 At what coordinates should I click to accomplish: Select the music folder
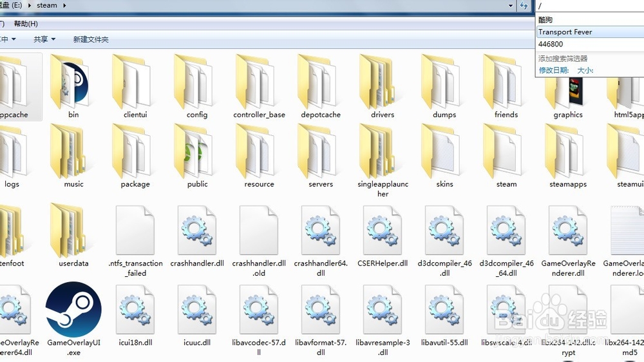pyautogui.click(x=73, y=156)
